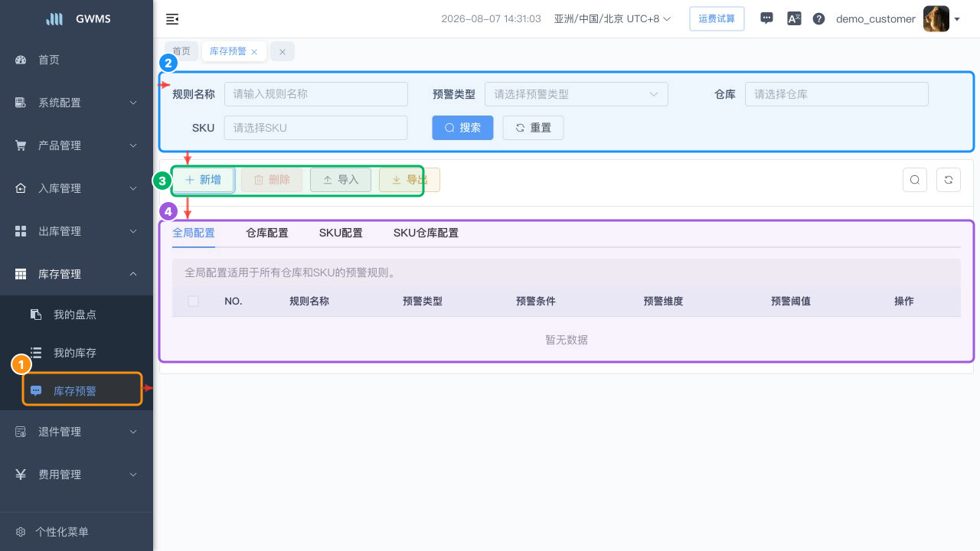Expand the 费用管理 menu chevron
The height and width of the screenshot is (551, 980).
tap(133, 474)
